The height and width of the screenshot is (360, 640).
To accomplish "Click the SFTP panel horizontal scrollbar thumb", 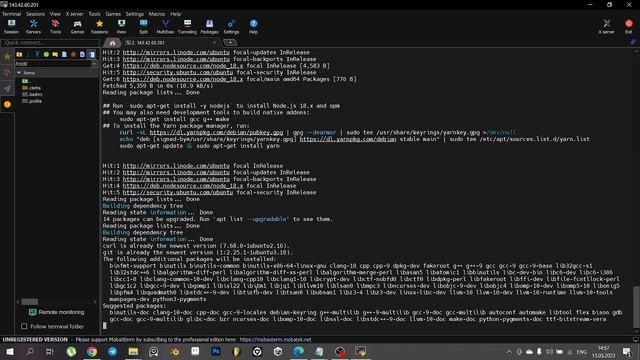I will tap(29, 302).
